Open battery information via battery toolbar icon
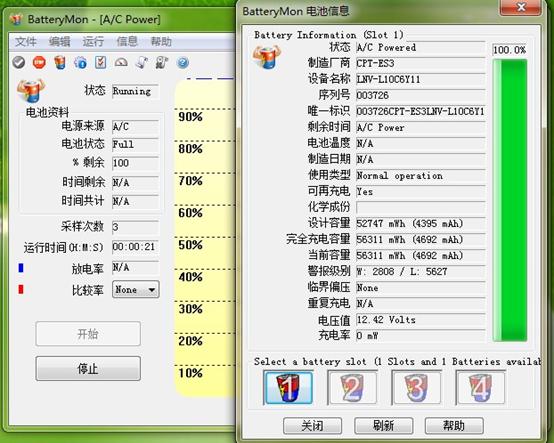Viewport: 554px width, 443px height. [60, 63]
